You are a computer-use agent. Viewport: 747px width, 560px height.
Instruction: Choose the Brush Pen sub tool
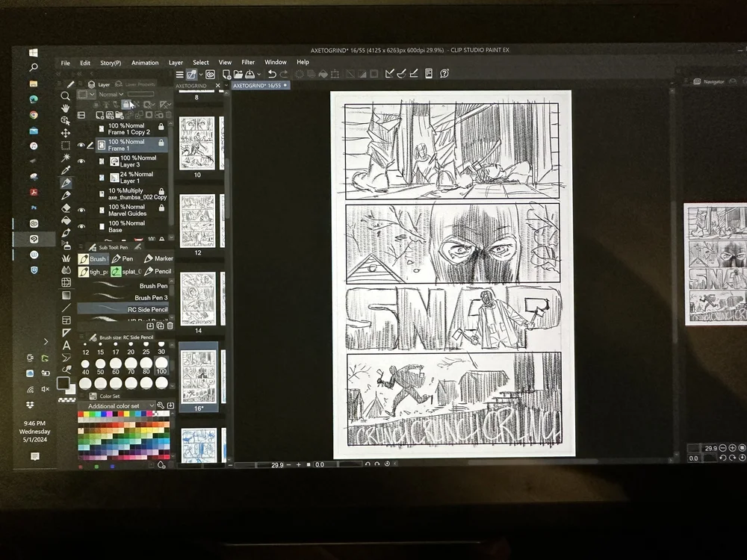(x=123, y=286)
